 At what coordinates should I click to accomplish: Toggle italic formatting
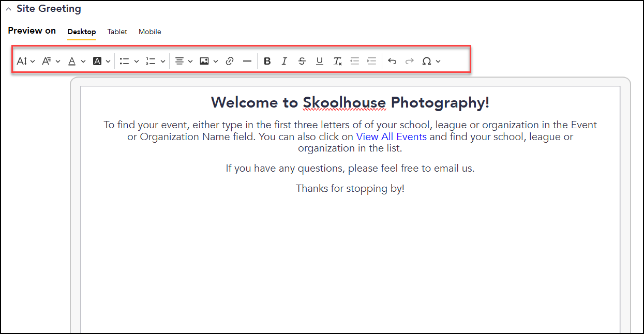284,61
